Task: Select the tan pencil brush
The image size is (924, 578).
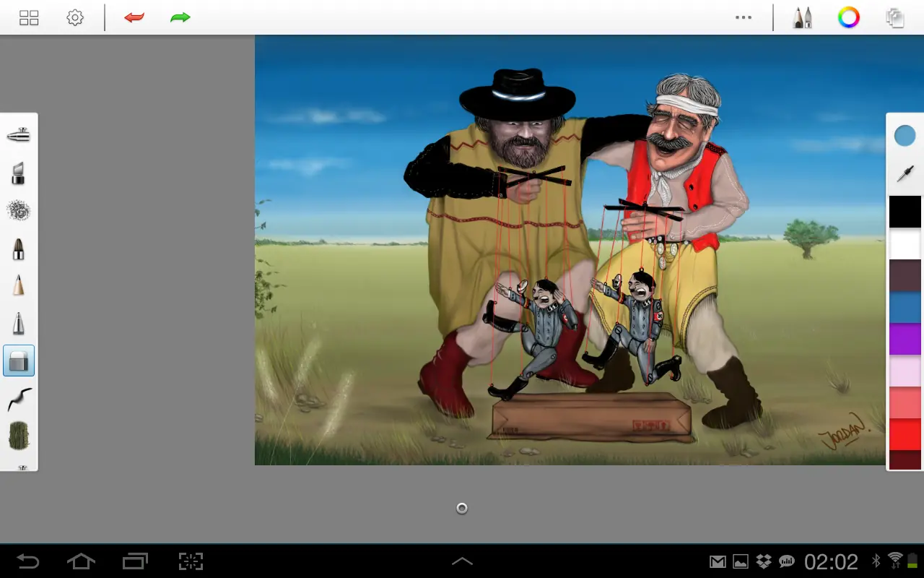Action: pyautogui.click(x=19, y=285)
